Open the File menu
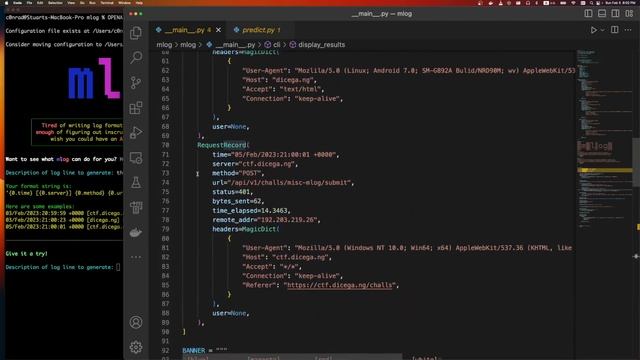The height and width of the screenshot is (360, 640). (29, 2)
